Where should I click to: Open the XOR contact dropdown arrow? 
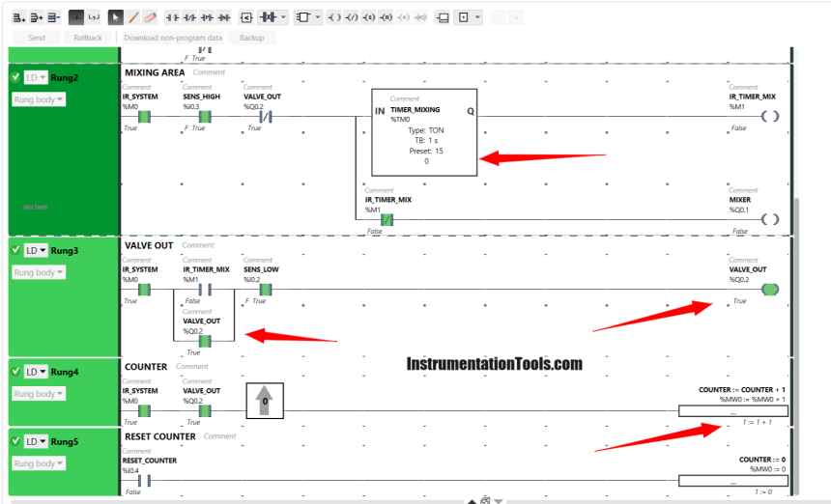(283, 17)
